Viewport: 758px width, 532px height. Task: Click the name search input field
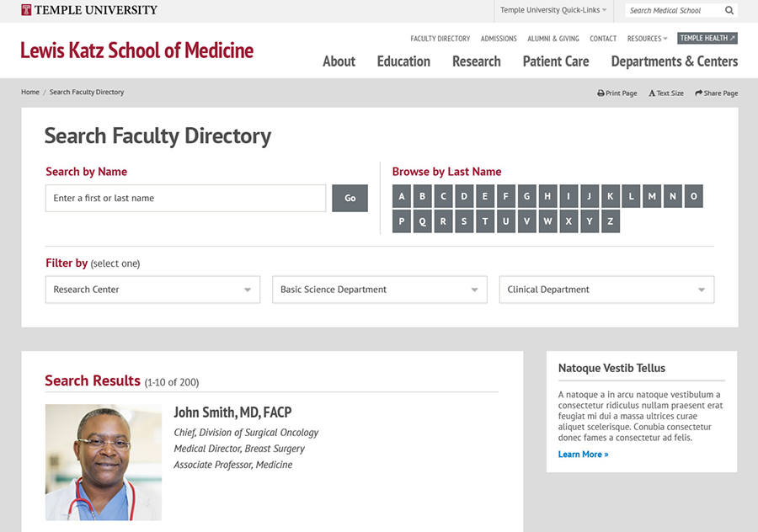185,198
